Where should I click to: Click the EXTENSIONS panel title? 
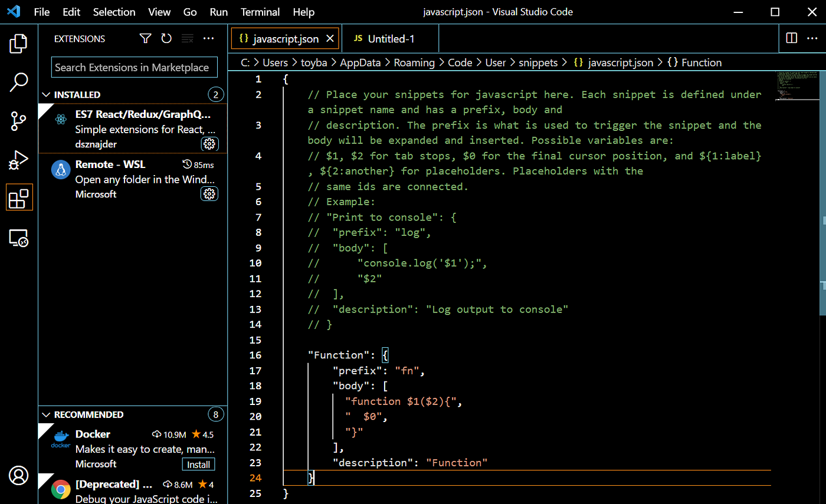pyautogui.click(x=80, y=39)
